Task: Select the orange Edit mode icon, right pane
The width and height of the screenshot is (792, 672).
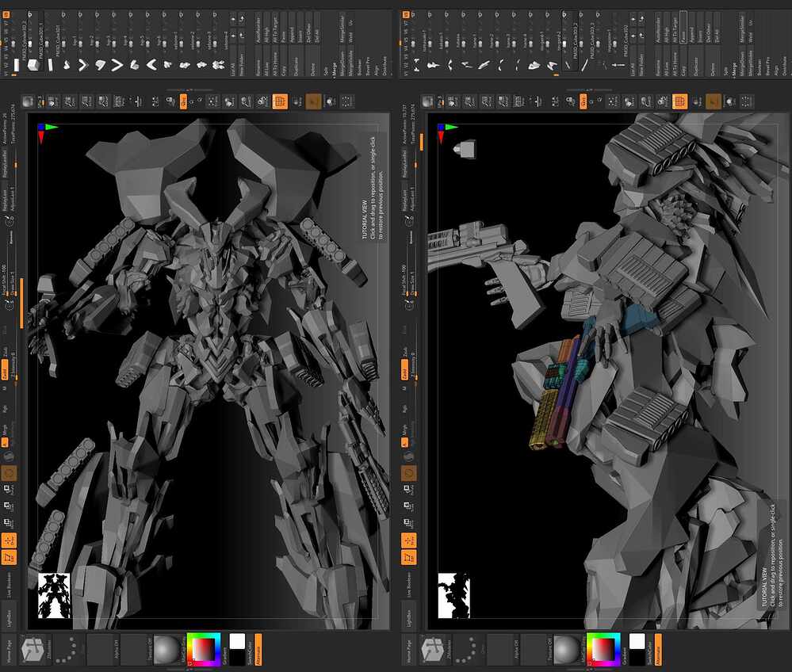Action: pyautogui.click(x=408, y=557)
